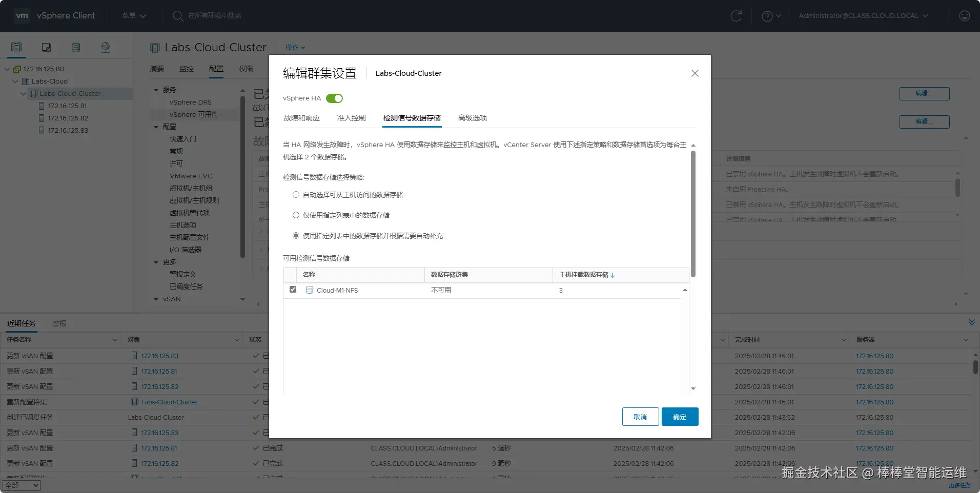Click the vCenter 172.16.125.80 icon in tree

(x=17, y=69)
